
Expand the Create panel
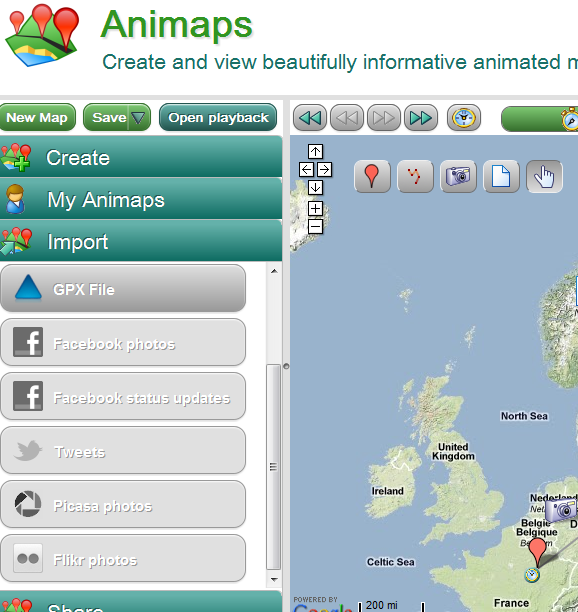pyautogui.click(x=141, y=157)
